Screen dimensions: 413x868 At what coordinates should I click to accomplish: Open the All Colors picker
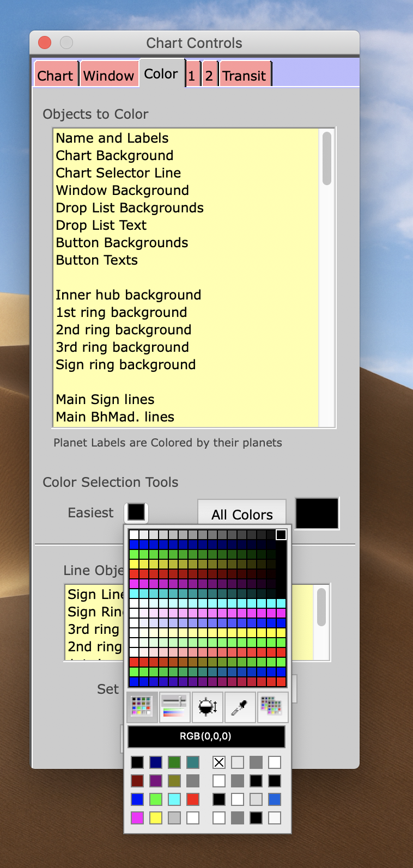242,514
